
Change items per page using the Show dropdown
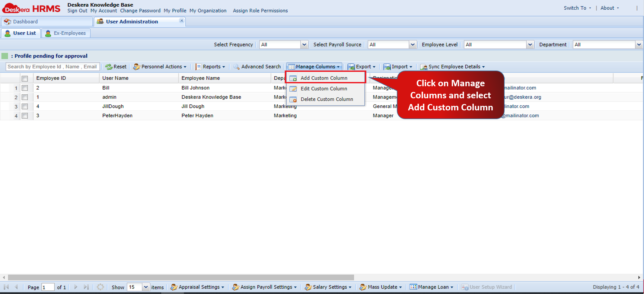pyautogui.click(x=146, y=287)
